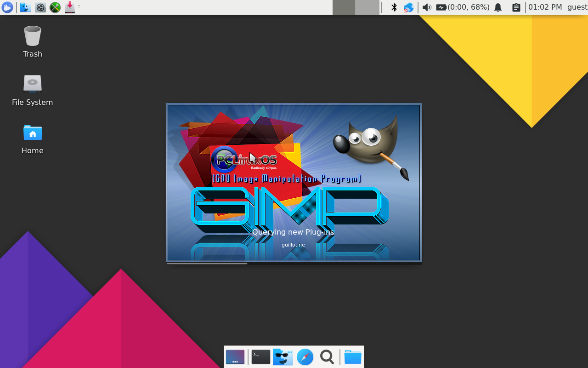Image resolution: width=588 pixels, height=368 pixels.
Task: Open the PCLinuxOS applications menu
Action: (7, 7)
